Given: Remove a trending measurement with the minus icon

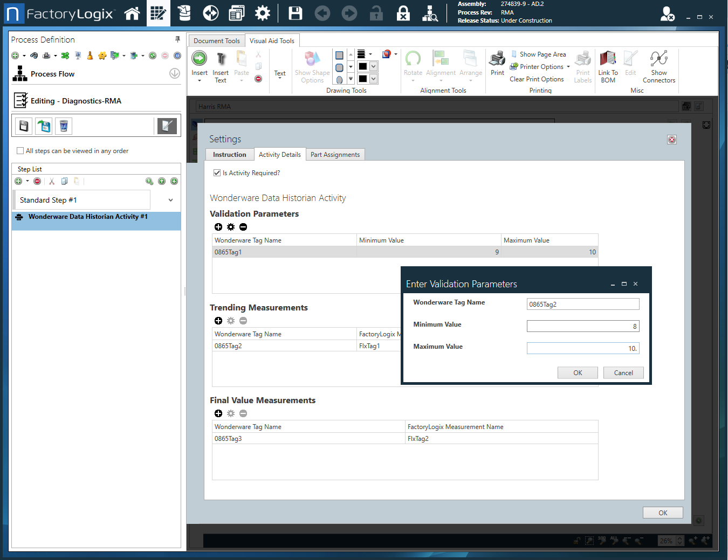Looking at the screenshot, I should (x=243, y=320).
